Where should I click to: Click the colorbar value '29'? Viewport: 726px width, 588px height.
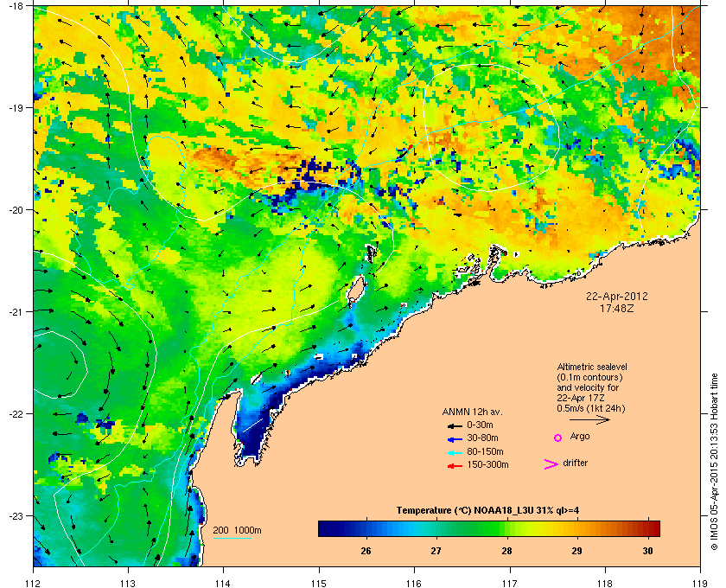(576, 551)
